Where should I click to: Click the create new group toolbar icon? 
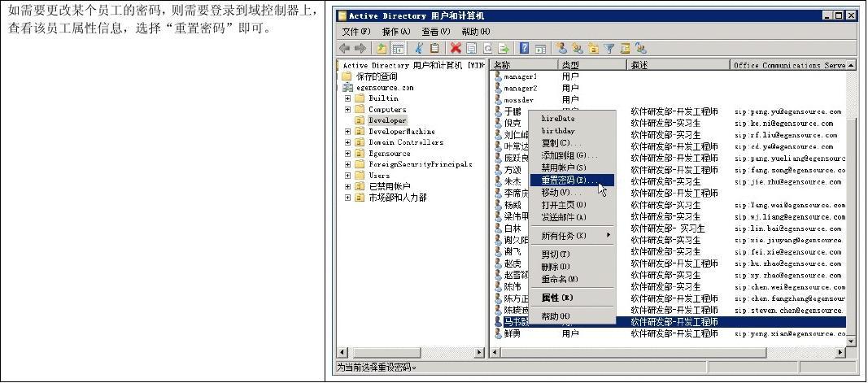[577, 49]
